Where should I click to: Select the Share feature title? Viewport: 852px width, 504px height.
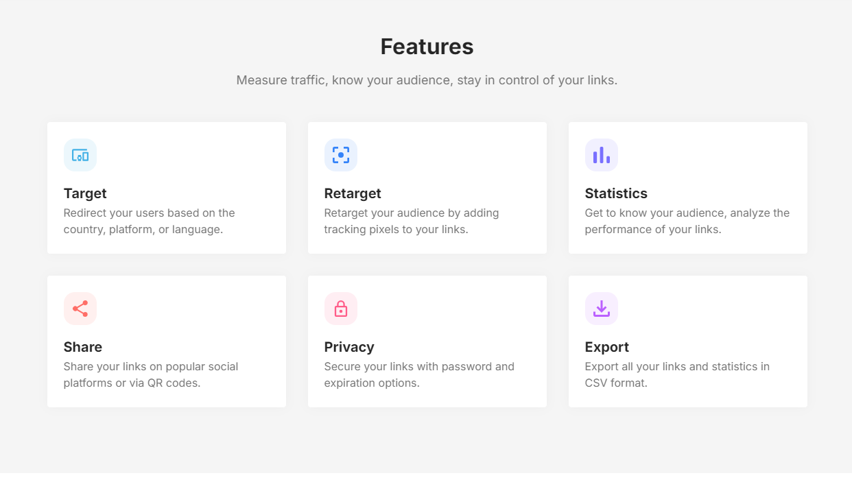click(83, 347)
